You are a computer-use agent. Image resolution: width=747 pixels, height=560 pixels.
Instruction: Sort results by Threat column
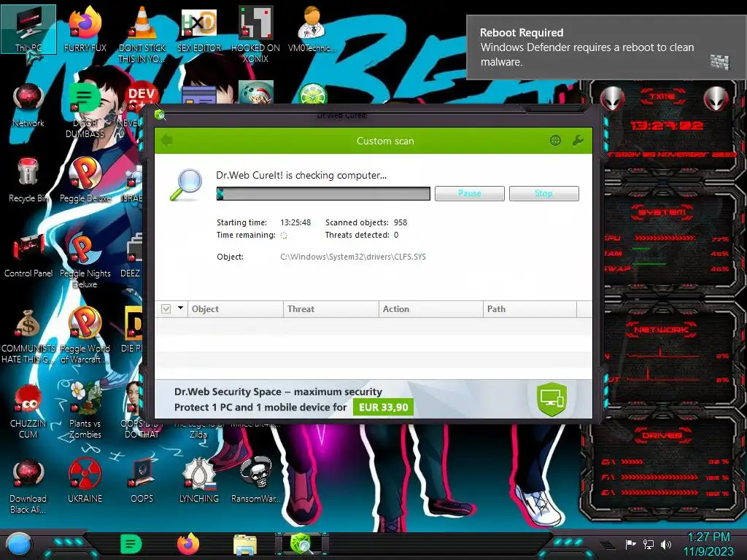pos(331,309)
